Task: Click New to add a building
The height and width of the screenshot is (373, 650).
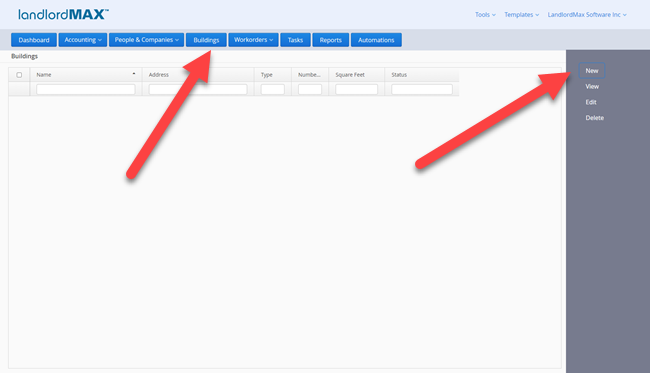Action: point(592,70)
